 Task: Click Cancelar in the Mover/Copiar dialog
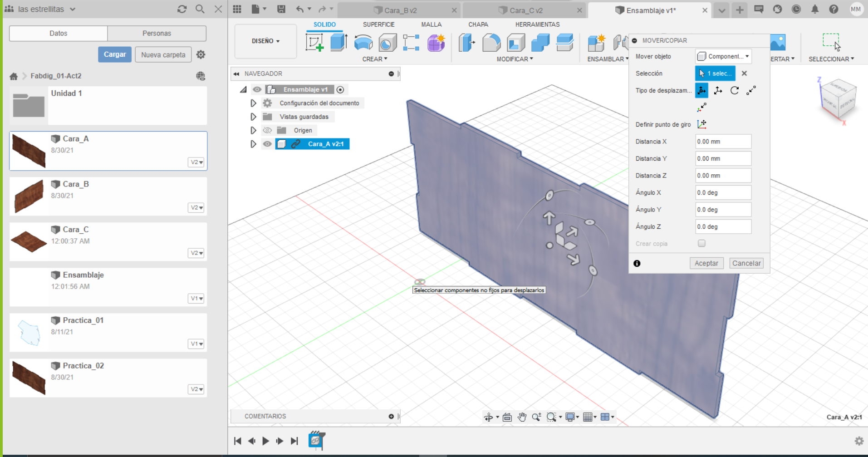point(746,263)
